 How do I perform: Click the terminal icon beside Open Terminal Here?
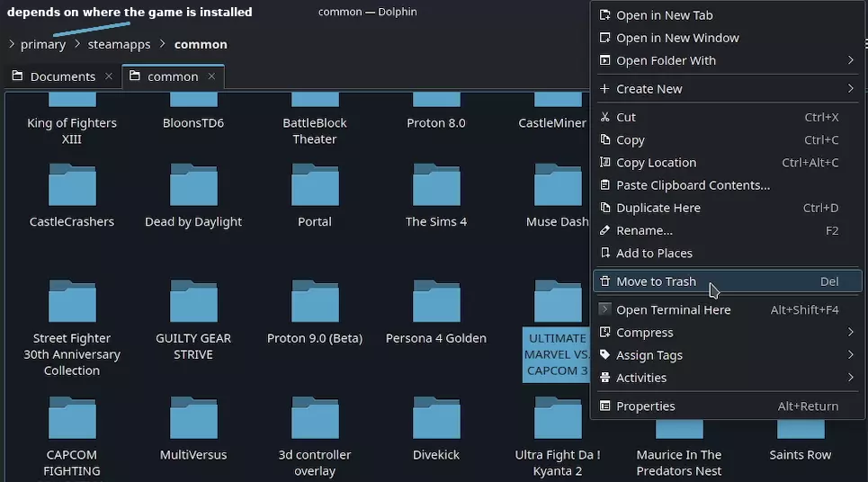coord(605,309)
